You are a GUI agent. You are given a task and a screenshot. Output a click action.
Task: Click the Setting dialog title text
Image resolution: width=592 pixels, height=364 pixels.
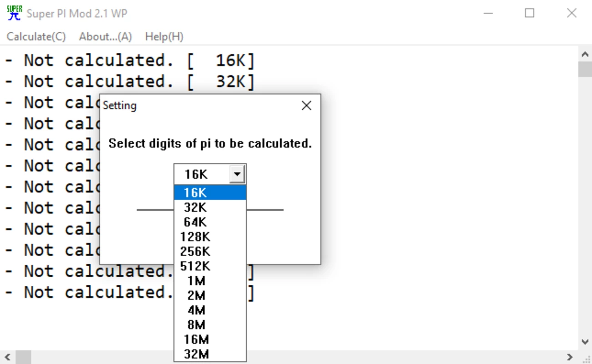click(119, 106)
